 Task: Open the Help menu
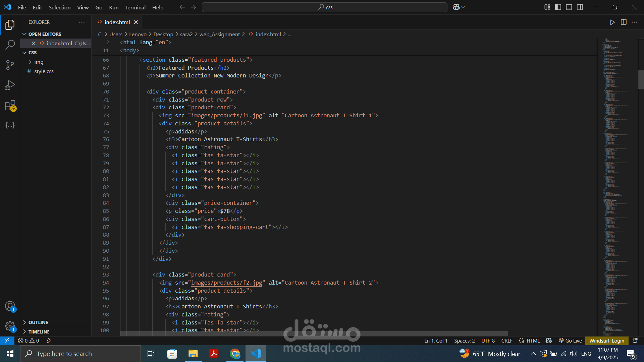pyautogui.click(x=158, y=7)
